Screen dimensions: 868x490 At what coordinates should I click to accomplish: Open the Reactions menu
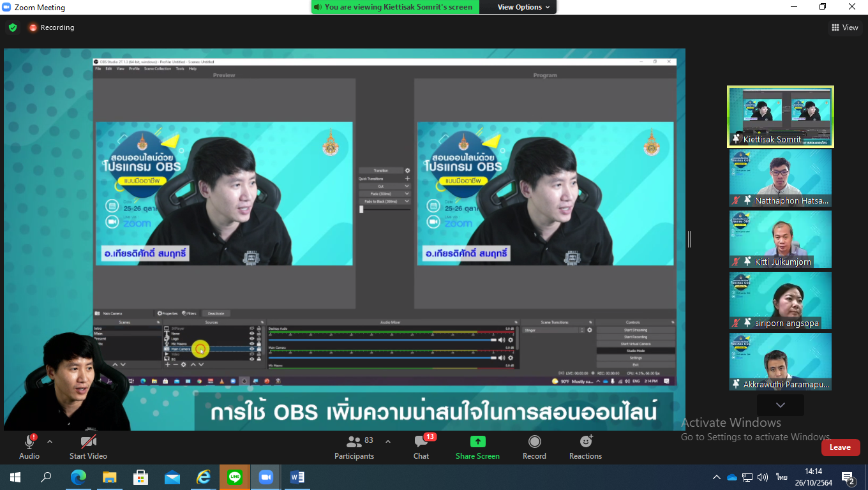[x=585, y=446]
